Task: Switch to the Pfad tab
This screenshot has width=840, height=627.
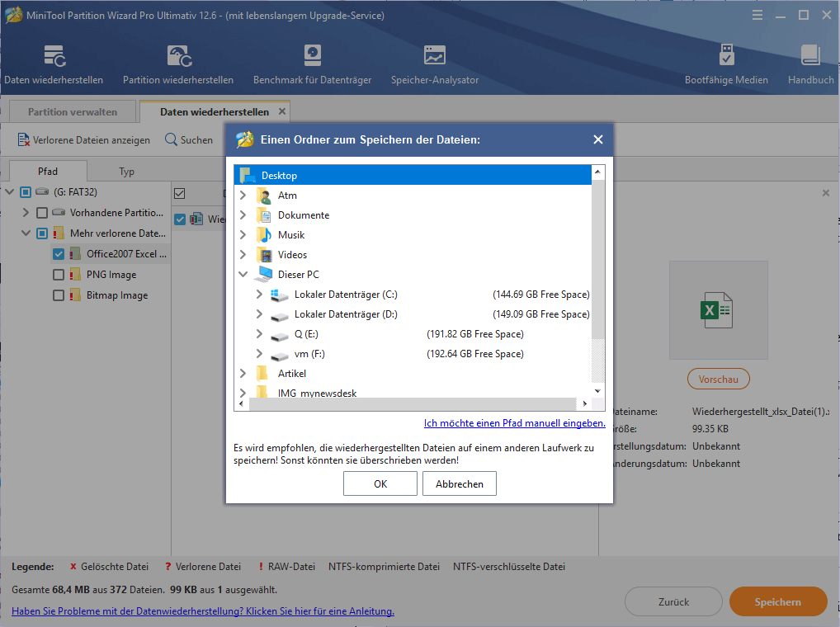Action: (48, 172)
